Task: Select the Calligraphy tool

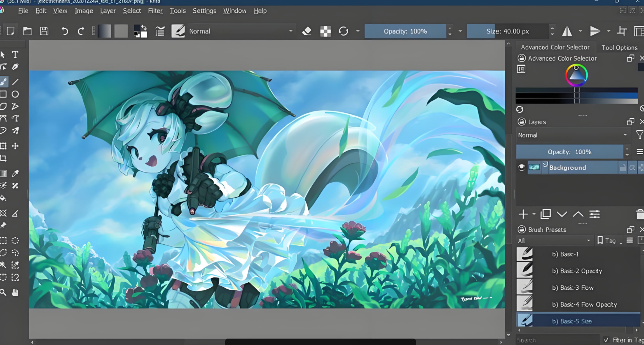Action: 15,67
